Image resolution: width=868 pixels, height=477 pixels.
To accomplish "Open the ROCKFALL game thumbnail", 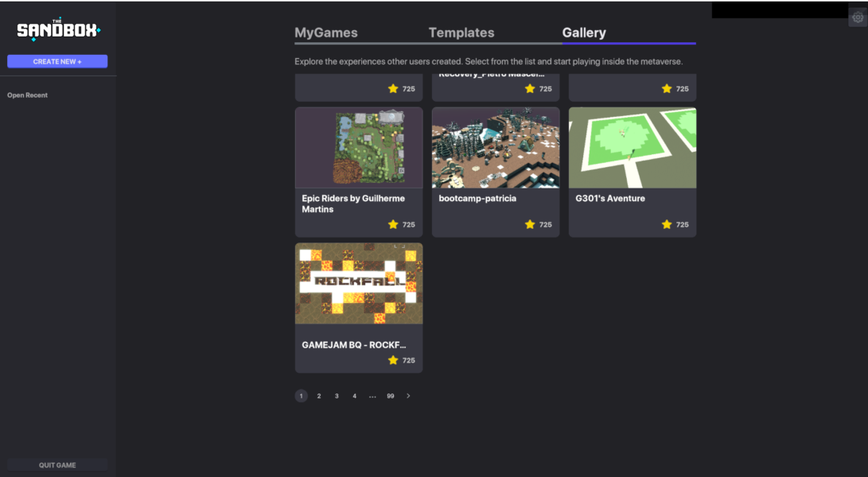I will click(359, 283).
